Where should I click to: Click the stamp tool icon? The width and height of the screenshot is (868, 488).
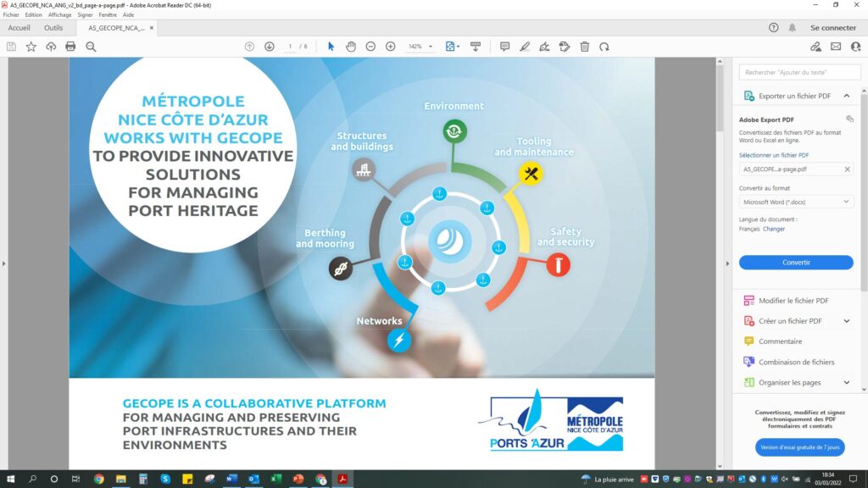pos(565,47)
